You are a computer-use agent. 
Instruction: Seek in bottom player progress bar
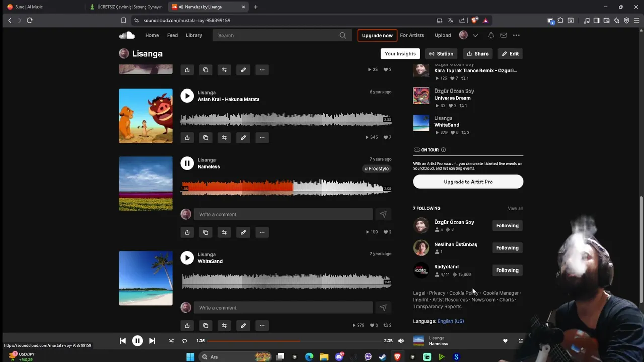click(x=294, y=341)
